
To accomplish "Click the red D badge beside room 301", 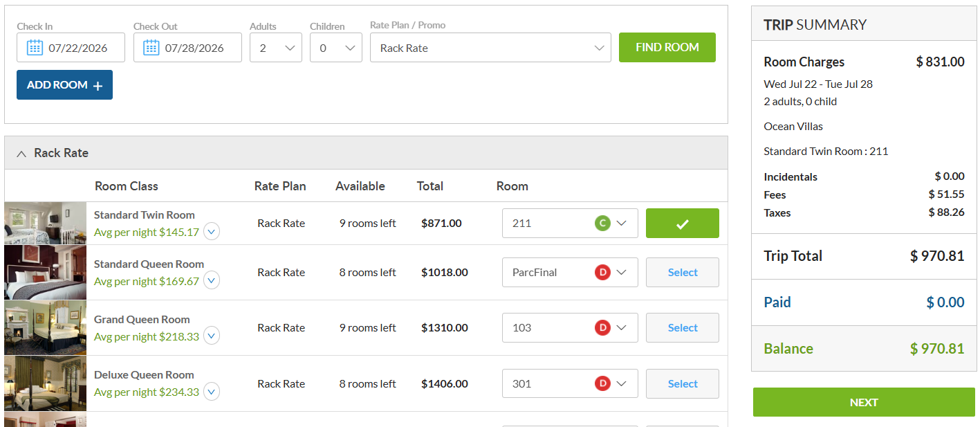I will (x=602, y=383).
